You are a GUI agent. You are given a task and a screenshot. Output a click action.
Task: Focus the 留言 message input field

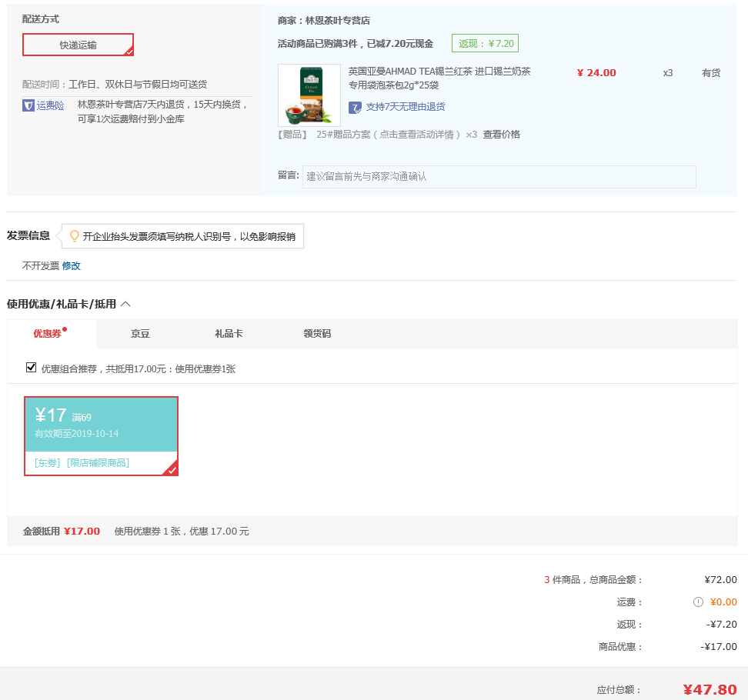point(499,177)
